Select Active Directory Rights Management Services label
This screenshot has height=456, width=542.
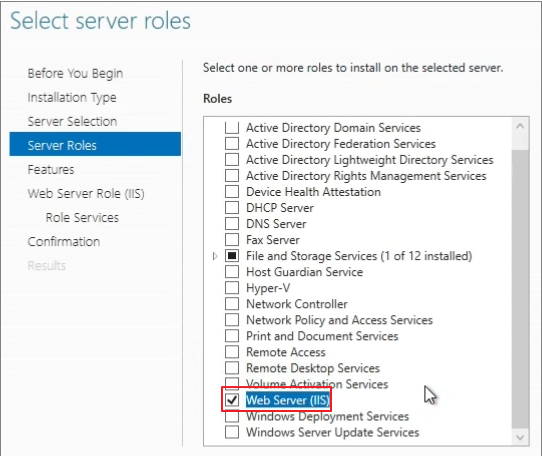click(x=366, y=176)
